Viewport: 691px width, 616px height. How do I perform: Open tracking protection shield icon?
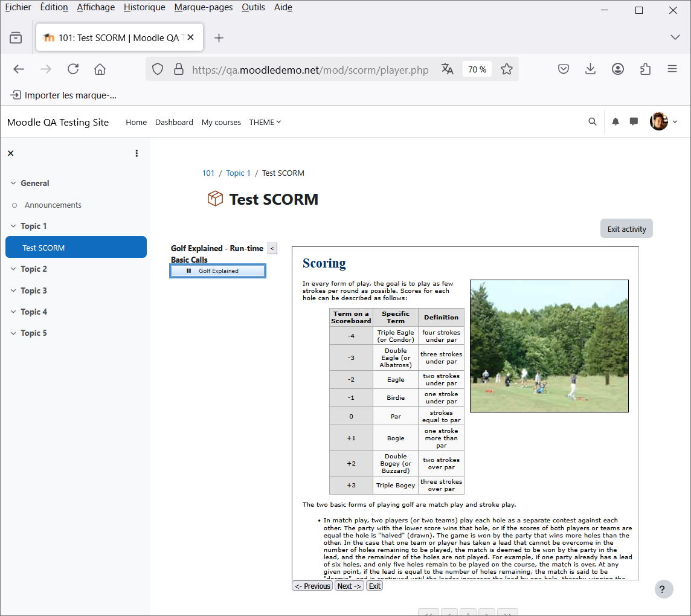click(158, 69)
